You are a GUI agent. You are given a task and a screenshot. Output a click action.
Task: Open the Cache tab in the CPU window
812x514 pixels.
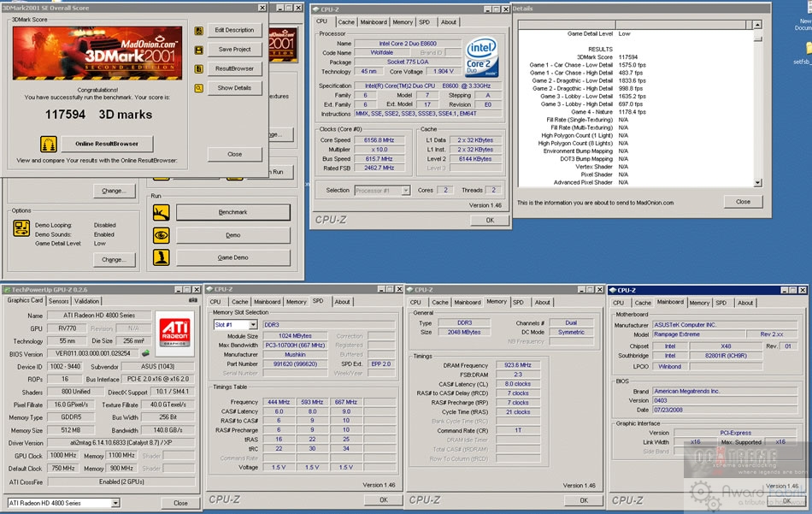[346, 22]
